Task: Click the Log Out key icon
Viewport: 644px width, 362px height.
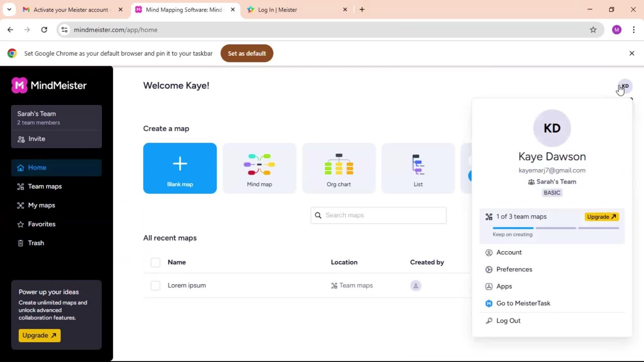Action: tap(489, 321)
